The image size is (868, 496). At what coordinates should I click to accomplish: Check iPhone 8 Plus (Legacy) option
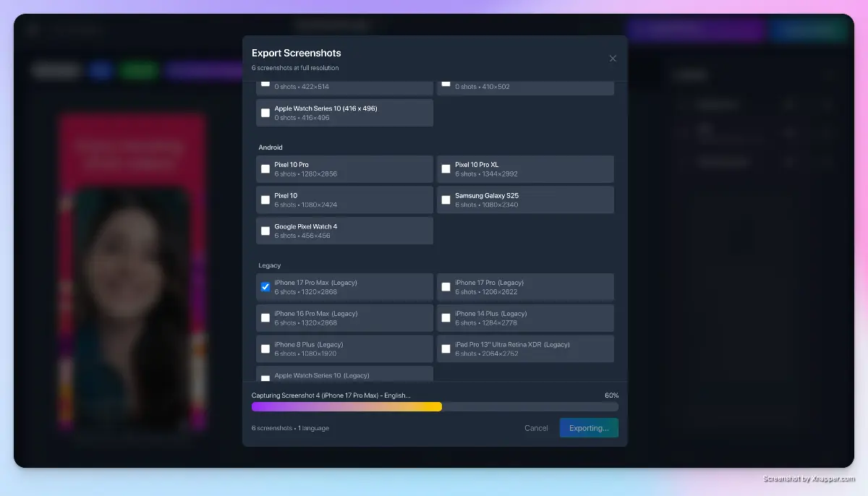[265, 349]
